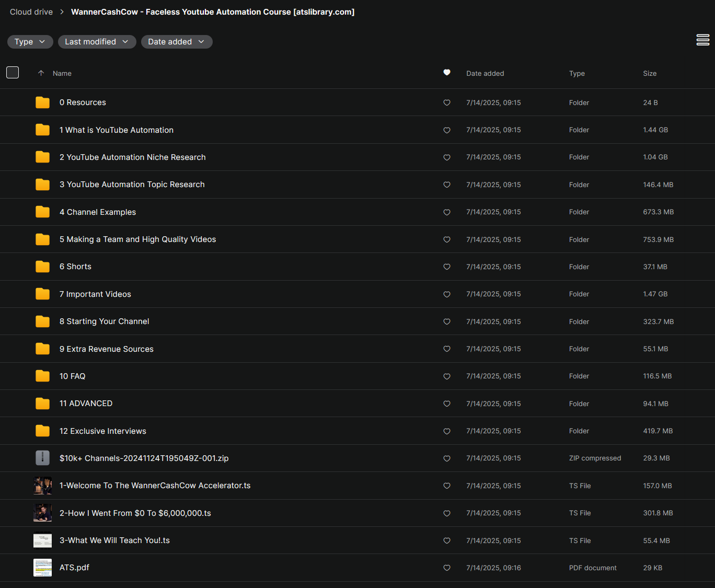
Task: Click the ZIP archive file icon
Action: click(42, 458)
